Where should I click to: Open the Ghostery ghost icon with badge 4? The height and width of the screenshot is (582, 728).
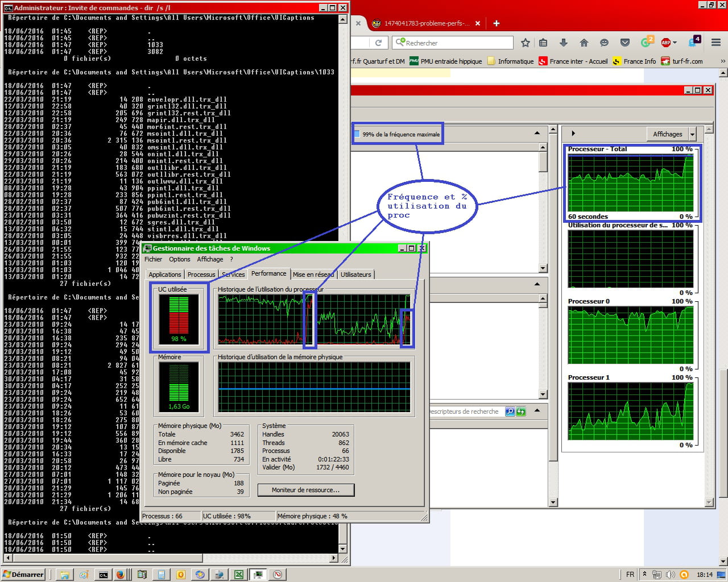coord(694,41)
